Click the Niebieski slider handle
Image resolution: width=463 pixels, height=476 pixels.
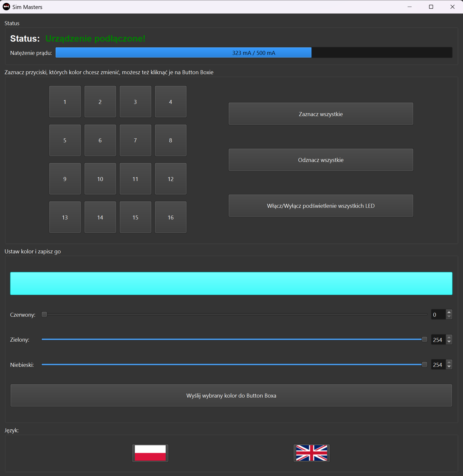pyautogui.click(x=424, y=365)
